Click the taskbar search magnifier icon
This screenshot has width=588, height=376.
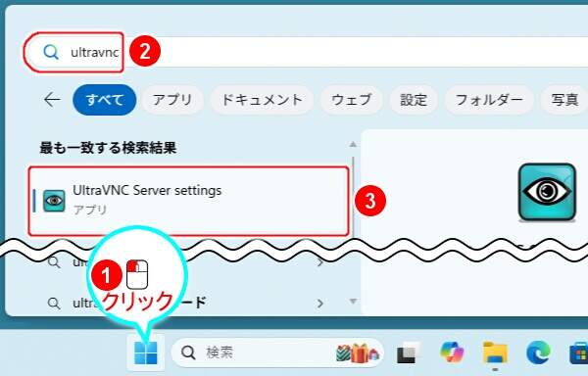coord(188,352)
